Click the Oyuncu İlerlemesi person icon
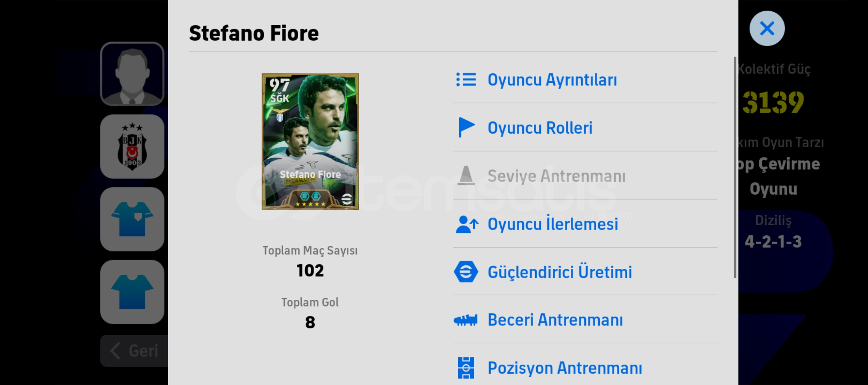868x385 pixels. tap(467, 224)
